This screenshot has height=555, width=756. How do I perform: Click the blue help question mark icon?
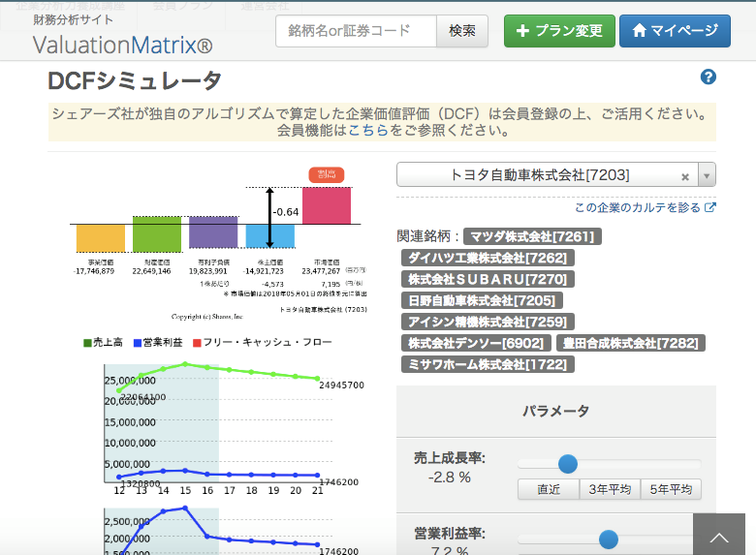pos(708,78)
